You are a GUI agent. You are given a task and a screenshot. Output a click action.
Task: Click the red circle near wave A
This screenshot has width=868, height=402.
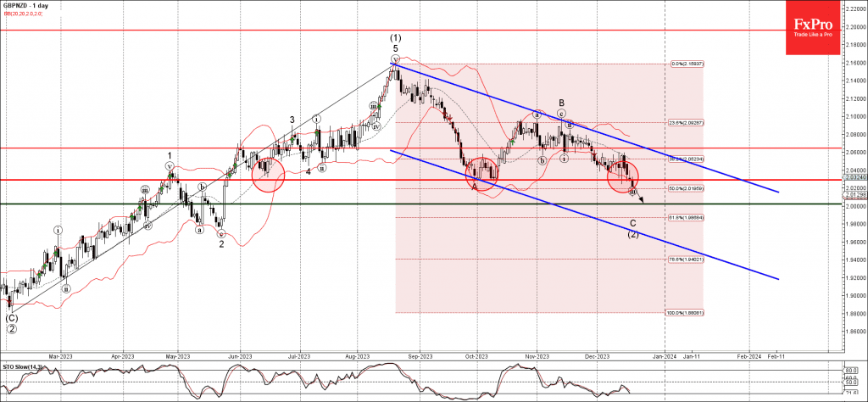point(481,174)
